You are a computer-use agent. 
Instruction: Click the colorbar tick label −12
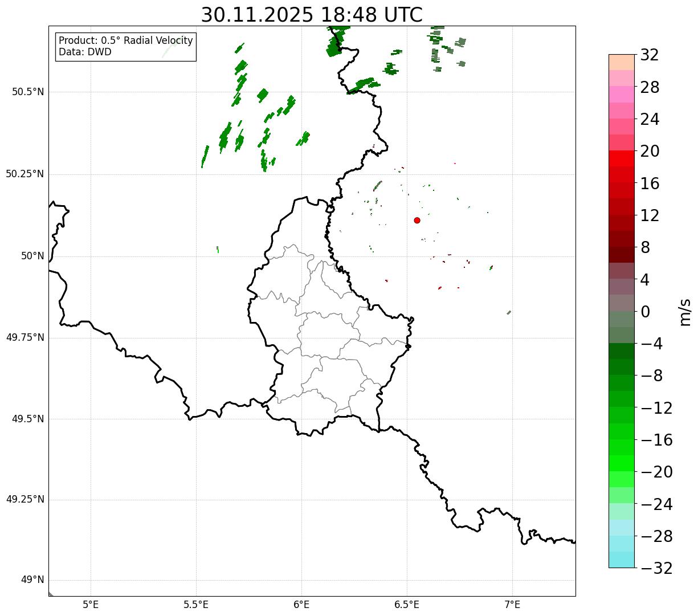[x=656, y=408]
